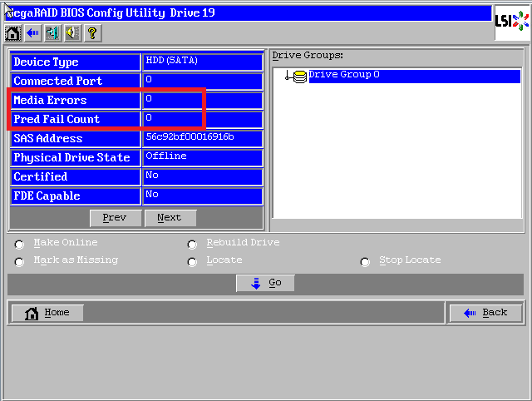The image size is (532, 401).
Task: Choose the Stop Locate radio button
Action: point(365,261)
